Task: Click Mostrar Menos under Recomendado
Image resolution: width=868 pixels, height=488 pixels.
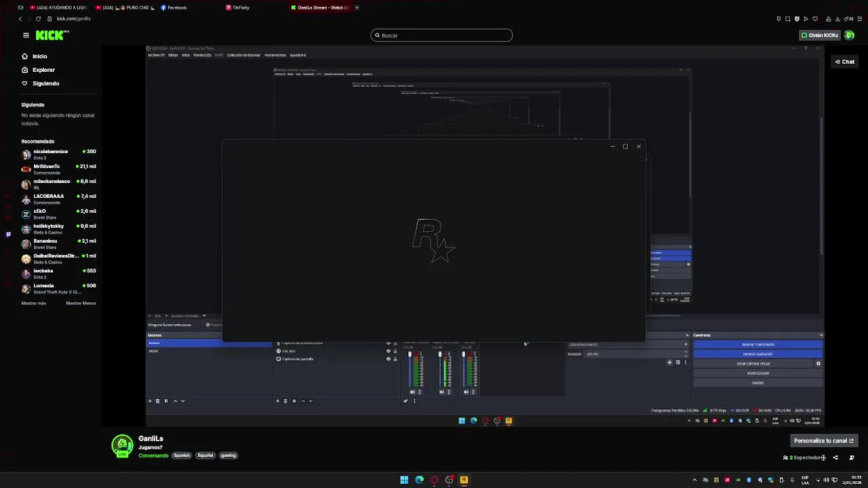Action: (x=81, y=303)
